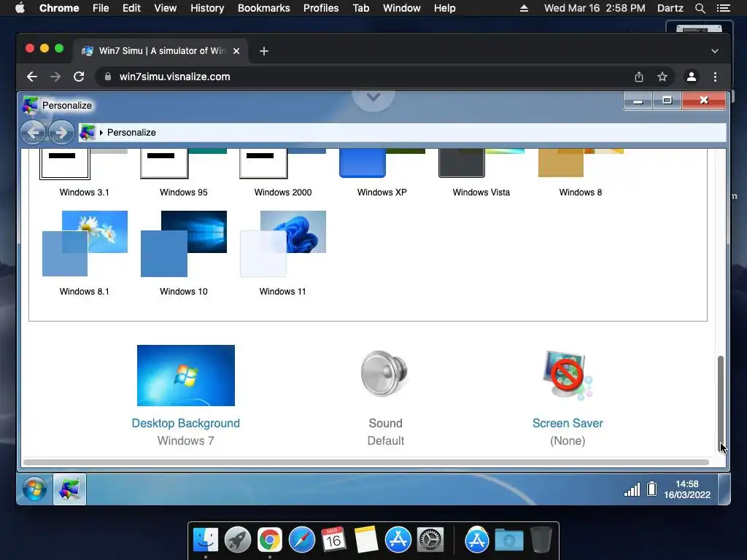Open the Window menu

402,8
